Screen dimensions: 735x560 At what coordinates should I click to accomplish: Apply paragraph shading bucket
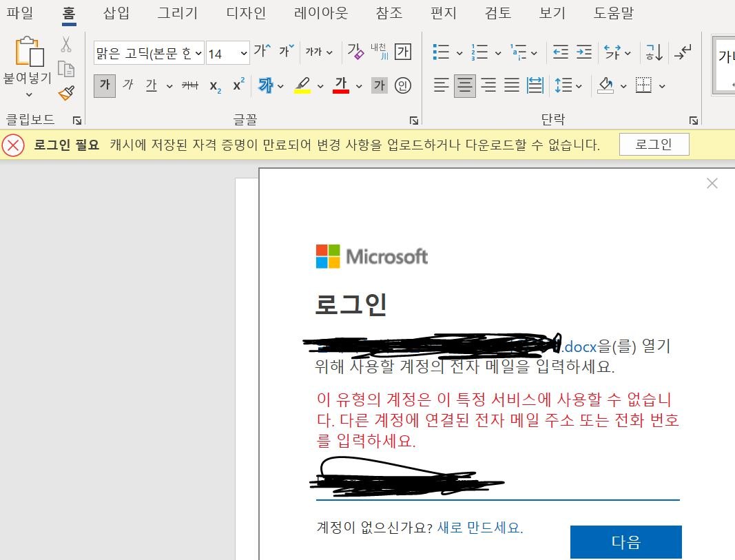[x=605, y=85]
